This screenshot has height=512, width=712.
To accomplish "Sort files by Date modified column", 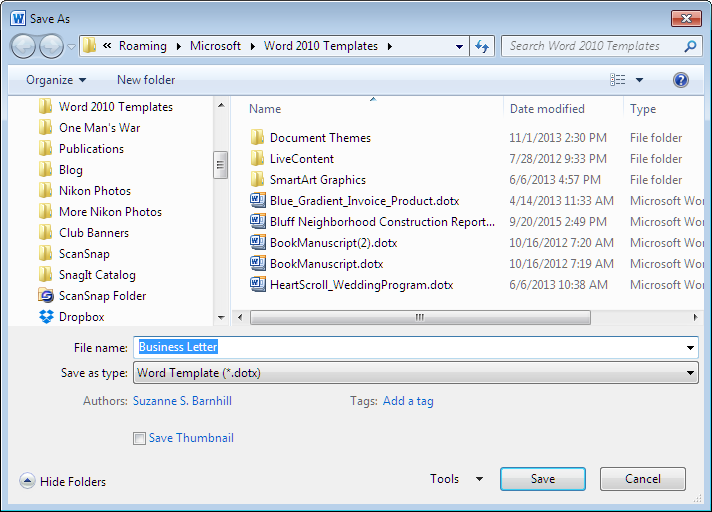I will tap(547, 109).
